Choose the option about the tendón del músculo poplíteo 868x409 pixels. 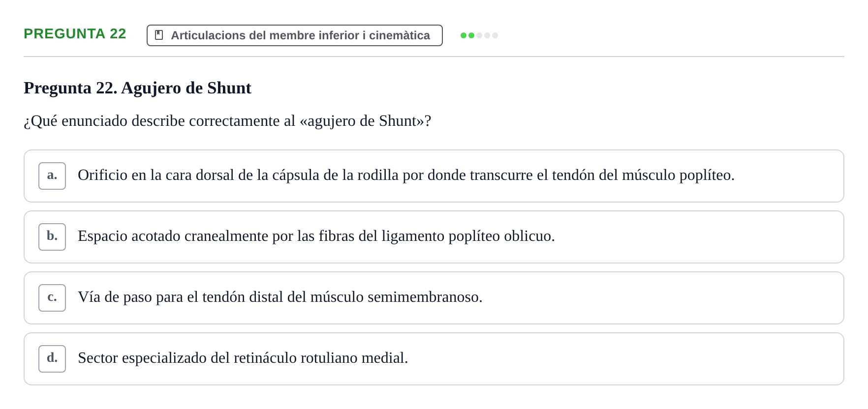434,176
